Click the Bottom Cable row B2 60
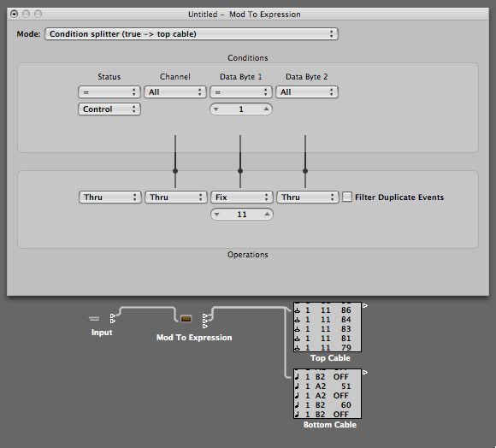This screenshot has height=448, width=496. click(328, 405)
